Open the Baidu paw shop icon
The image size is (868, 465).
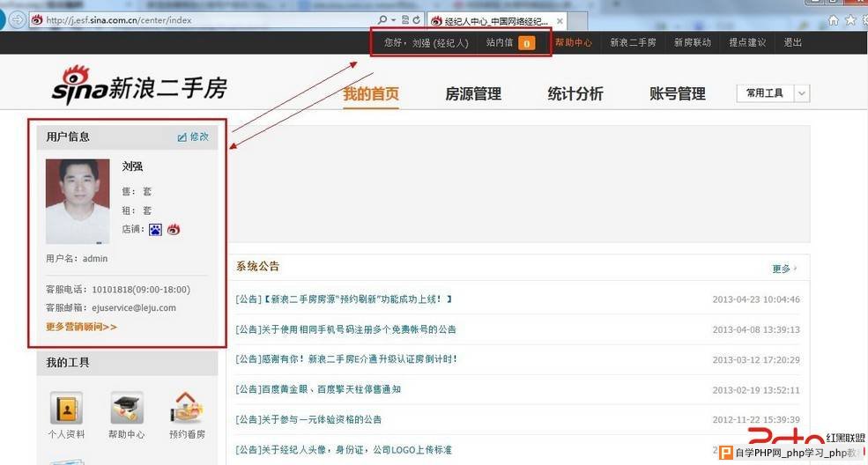tap(156, 230)
